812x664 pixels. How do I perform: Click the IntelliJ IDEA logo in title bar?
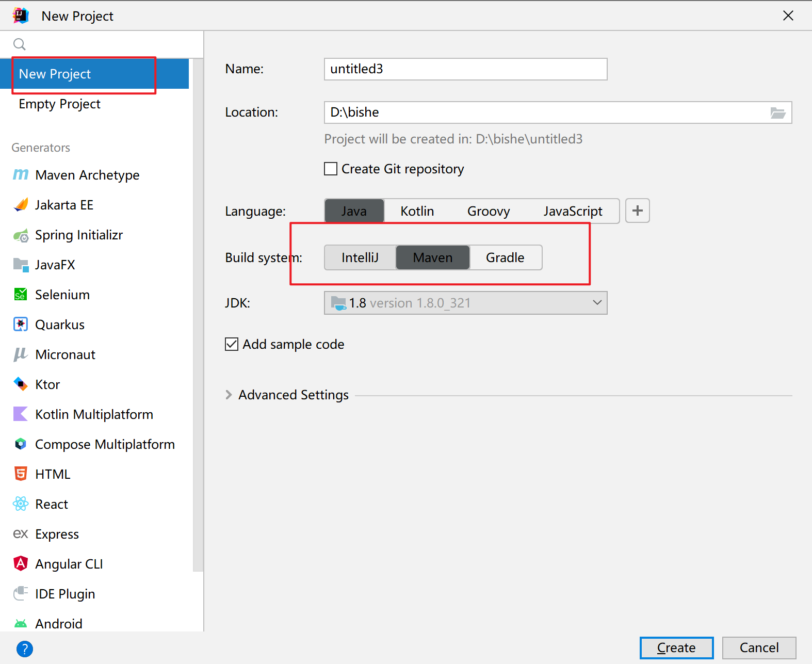(x=21, y=16)
